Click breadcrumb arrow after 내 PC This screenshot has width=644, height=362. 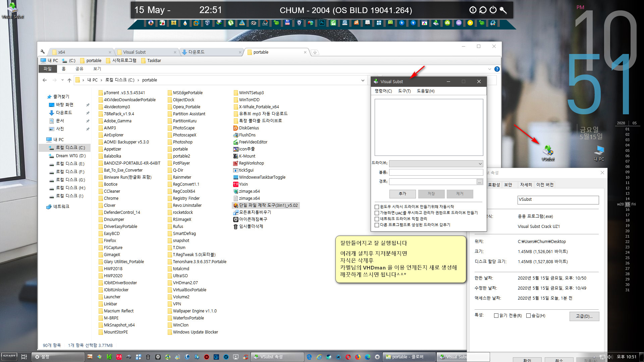pyautogui.click(x=101, y=80)
